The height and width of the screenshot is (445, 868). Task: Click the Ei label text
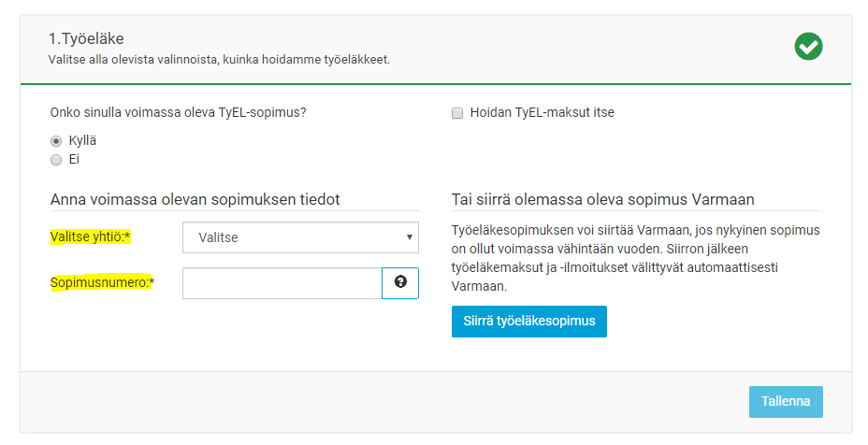click(74, 160)
